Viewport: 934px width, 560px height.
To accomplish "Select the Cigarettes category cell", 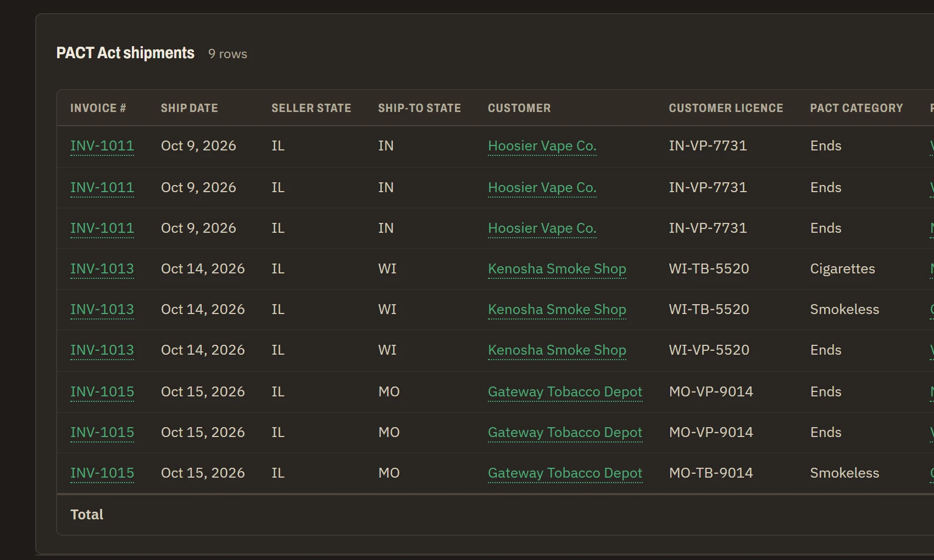I will pyautogui.click(x=842, y=269).
